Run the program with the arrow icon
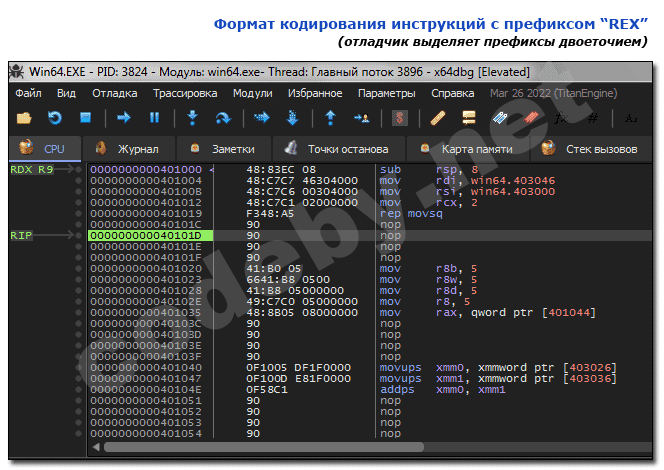664x470 pixels. [x=124, y=117]
